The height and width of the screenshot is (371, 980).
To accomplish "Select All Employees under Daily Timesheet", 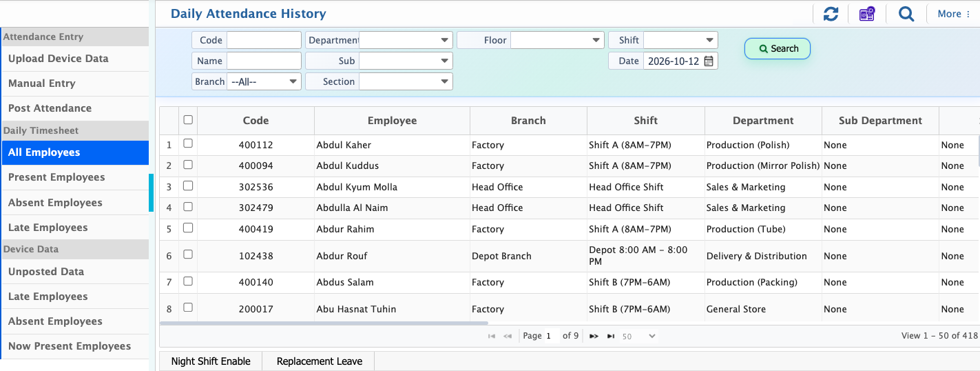I will 74,152.
